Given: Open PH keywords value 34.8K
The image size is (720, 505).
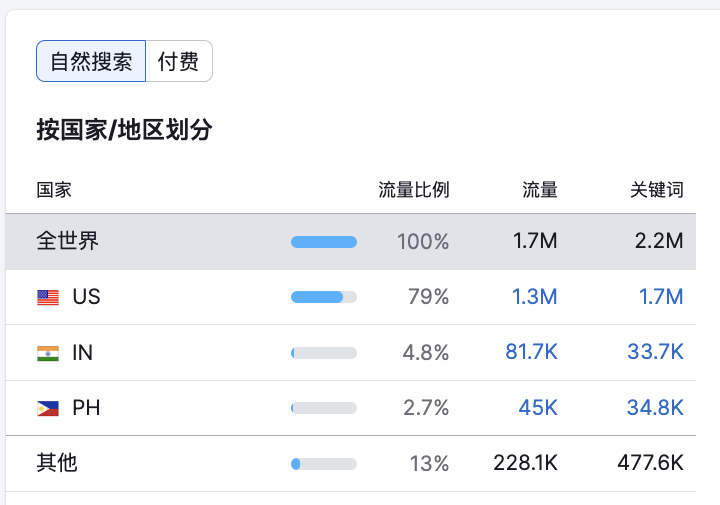Looking at the screenshot, I should 654,408.
